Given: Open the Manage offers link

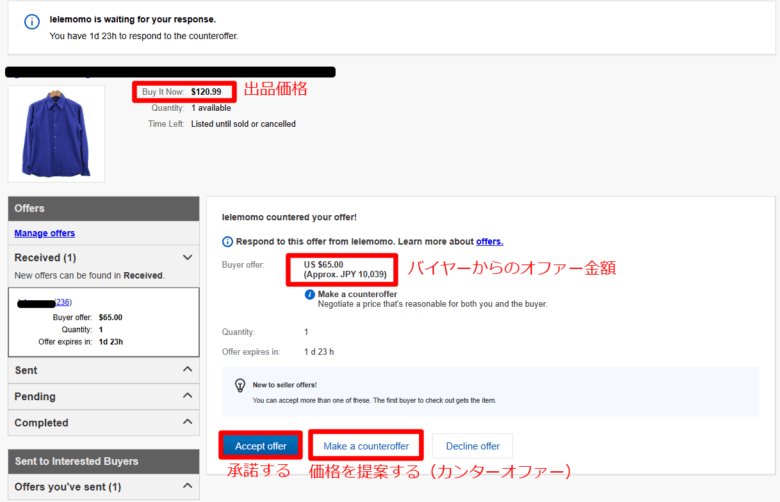Looking at the screenshot, I should point(45,233).
